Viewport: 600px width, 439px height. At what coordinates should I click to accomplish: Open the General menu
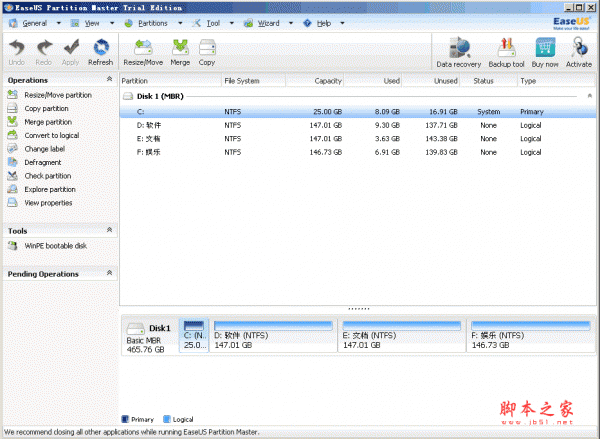pyautogui.click(x=34, y=23)
